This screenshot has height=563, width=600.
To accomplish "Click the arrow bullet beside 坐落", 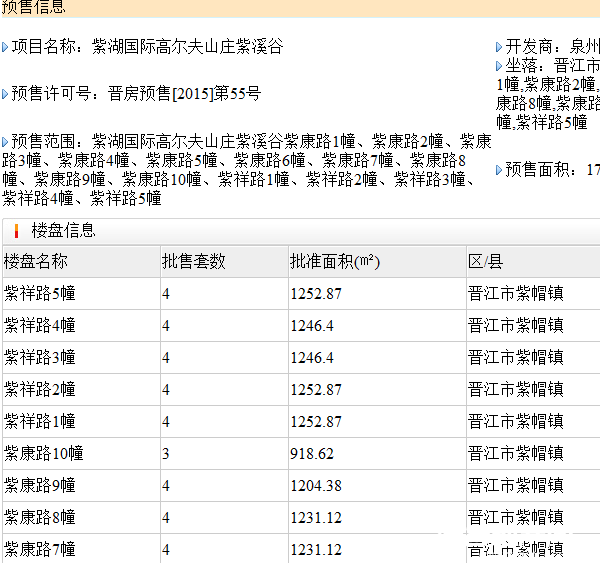I will point(499,67).
